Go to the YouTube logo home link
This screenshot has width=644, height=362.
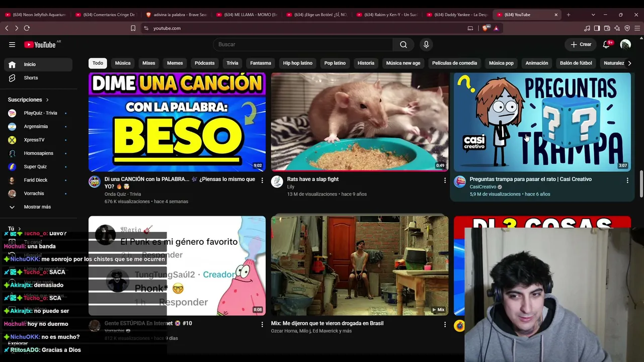(40, 45)
